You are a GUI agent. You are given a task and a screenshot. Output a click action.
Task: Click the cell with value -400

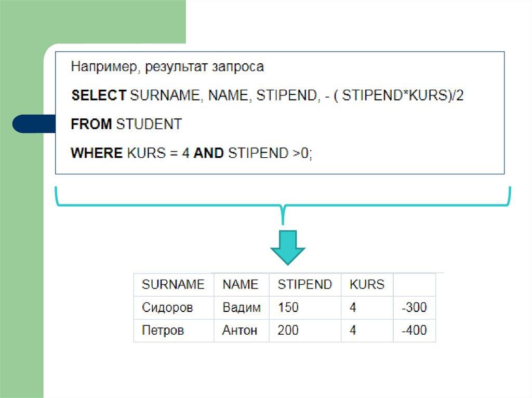pyautogui.click(x=414, y=331)
